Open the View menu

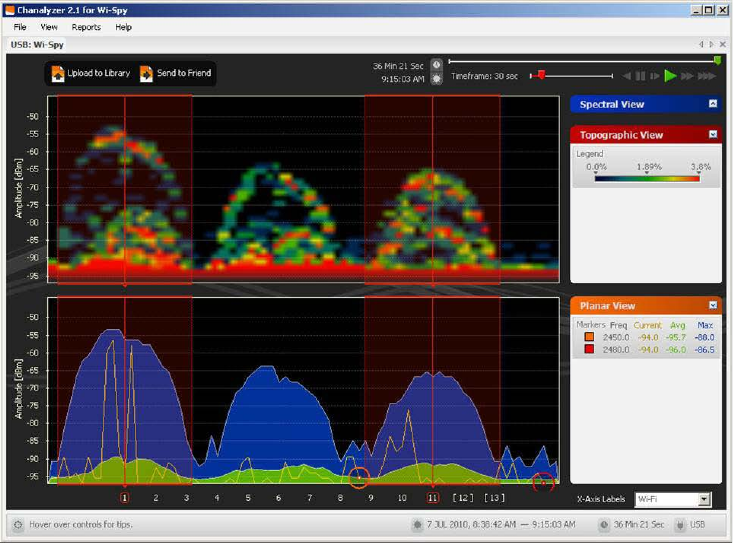click(49, 27)
